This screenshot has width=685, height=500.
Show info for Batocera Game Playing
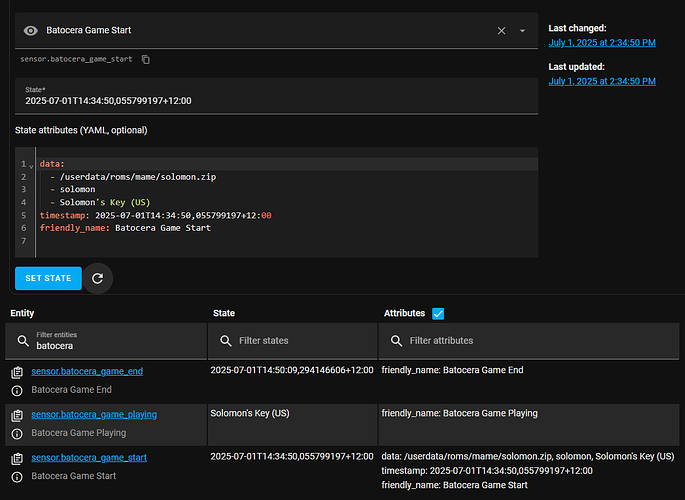(x=17, y=434)
